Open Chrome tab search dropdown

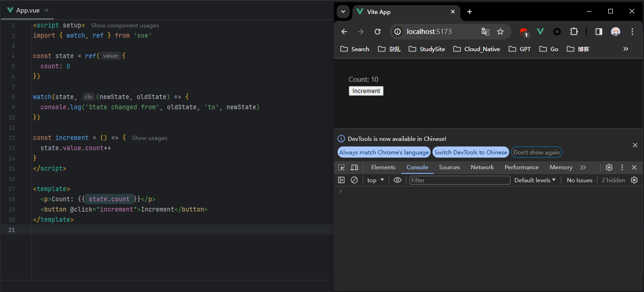343,12
